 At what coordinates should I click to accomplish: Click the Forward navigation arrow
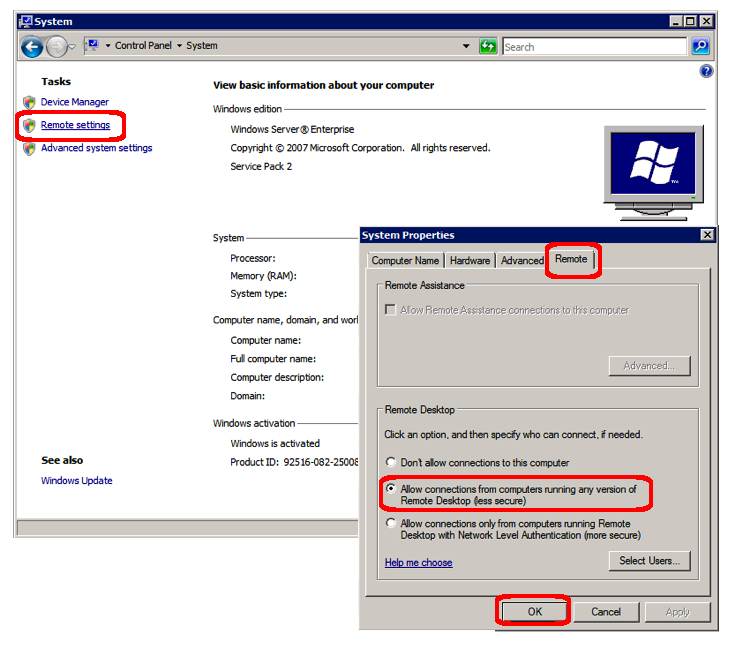click(x=57, y=47)
